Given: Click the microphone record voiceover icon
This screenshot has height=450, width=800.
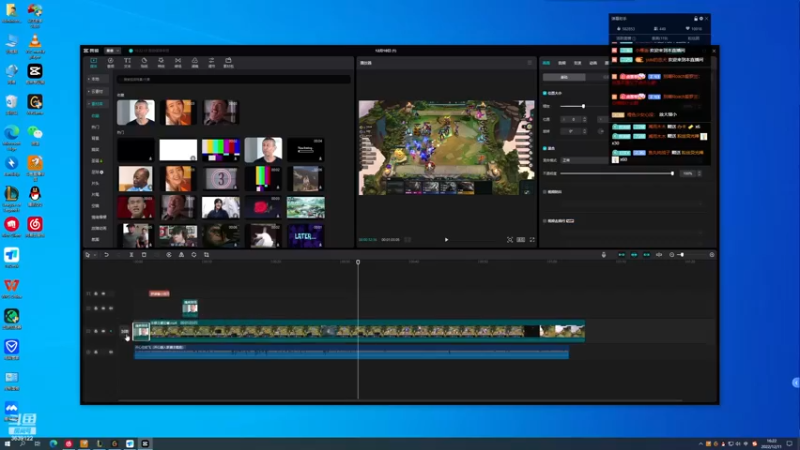Looking at the screenshot, I should pos(604,255).
